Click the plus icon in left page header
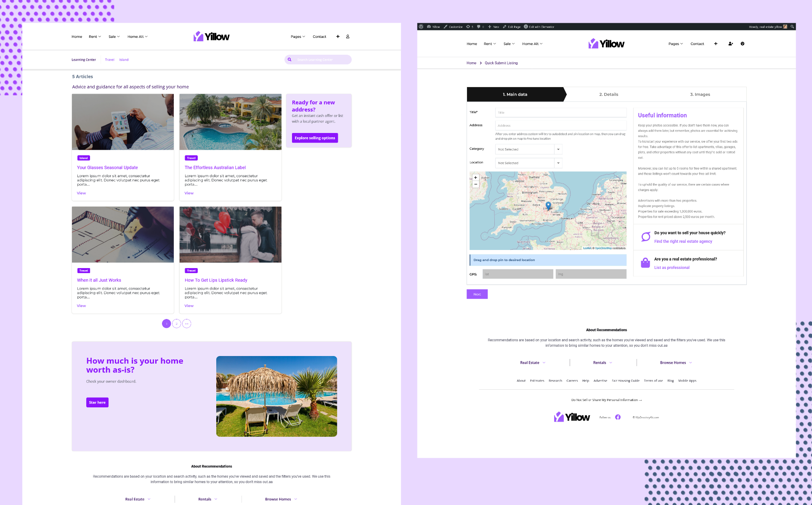Viewport: 812px width, 505px height. [x=338, y=37]
